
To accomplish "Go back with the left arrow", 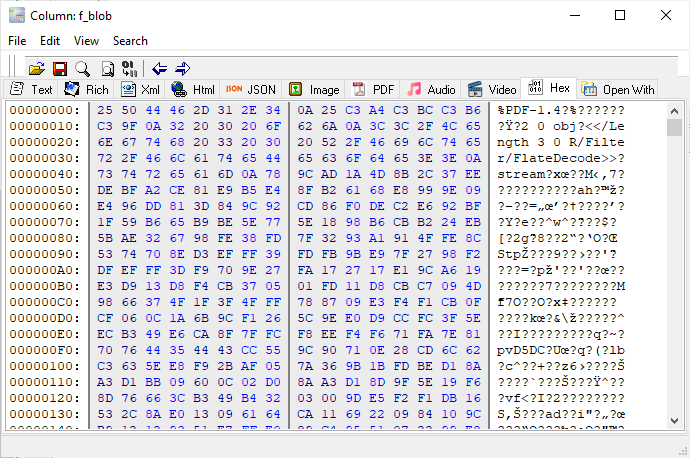I will (160, 68).
